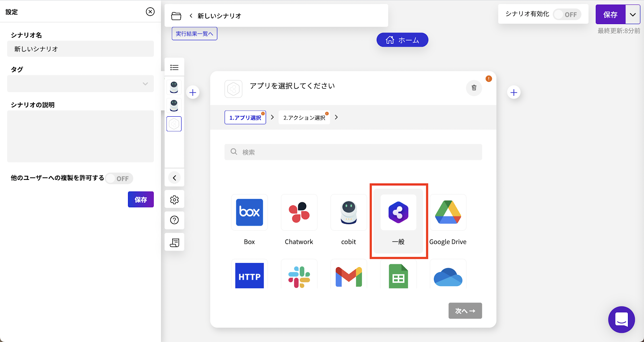Select the cobit app
Screen dimensions: 644x342
click(349, 212)
